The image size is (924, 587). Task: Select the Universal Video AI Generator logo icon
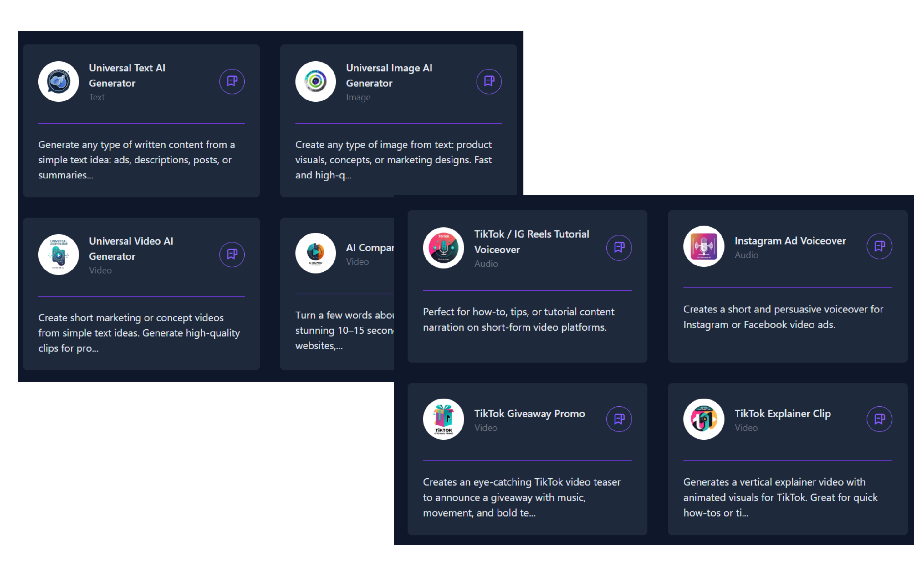(x=58, y=254)
